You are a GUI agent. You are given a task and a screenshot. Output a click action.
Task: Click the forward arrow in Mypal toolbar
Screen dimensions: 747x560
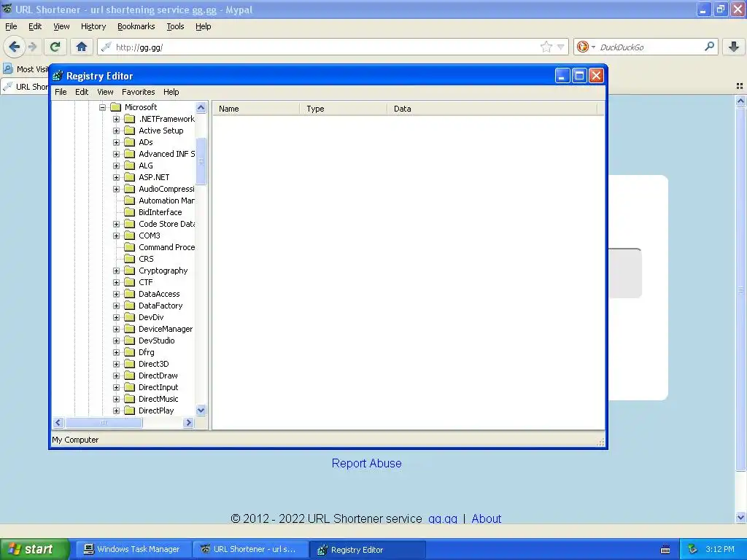32,47
